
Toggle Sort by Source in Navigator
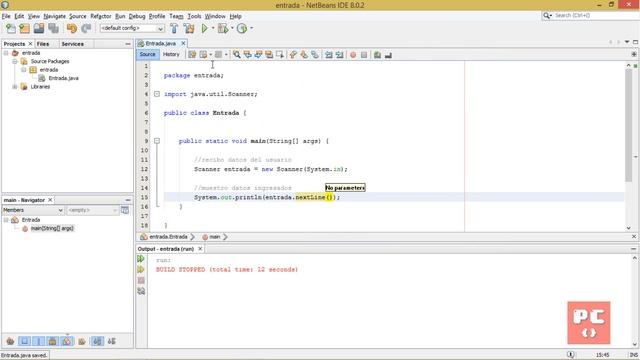pos(111,341)
